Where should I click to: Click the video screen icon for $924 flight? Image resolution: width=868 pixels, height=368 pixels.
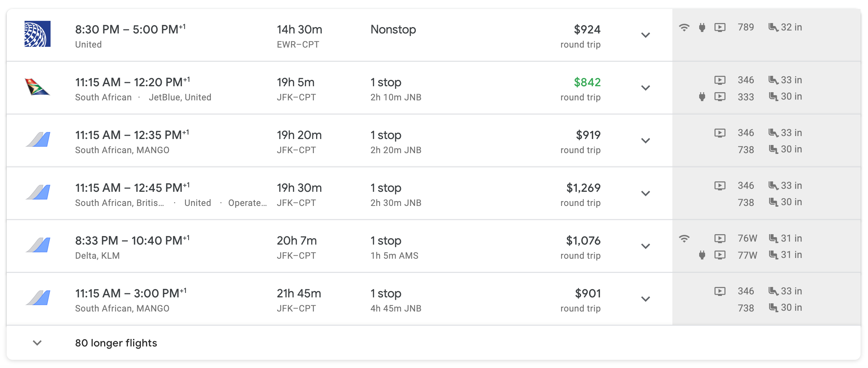(720, 27)
